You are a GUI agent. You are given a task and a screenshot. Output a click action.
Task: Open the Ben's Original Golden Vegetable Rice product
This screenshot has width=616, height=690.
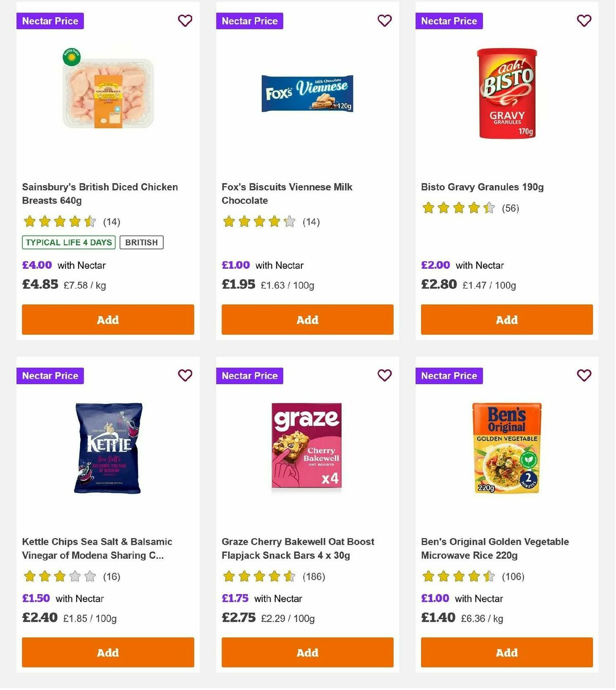(495, 548)
